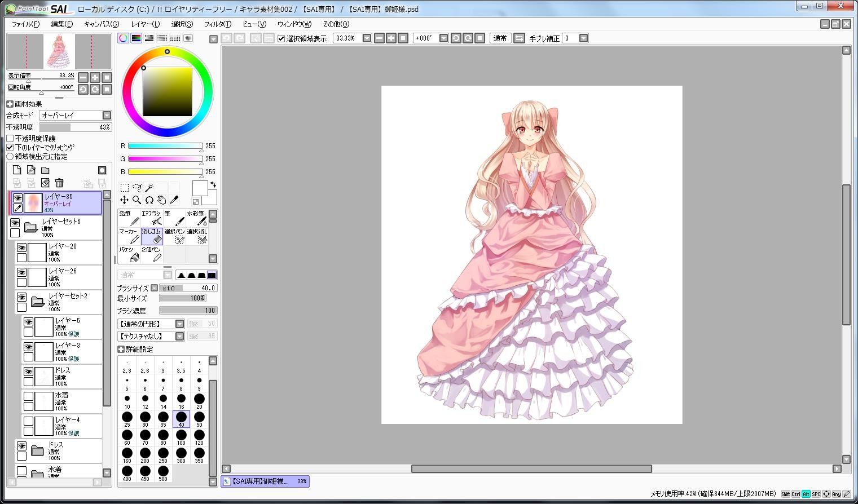Select the 2値ペン binary pen tool

152,254
